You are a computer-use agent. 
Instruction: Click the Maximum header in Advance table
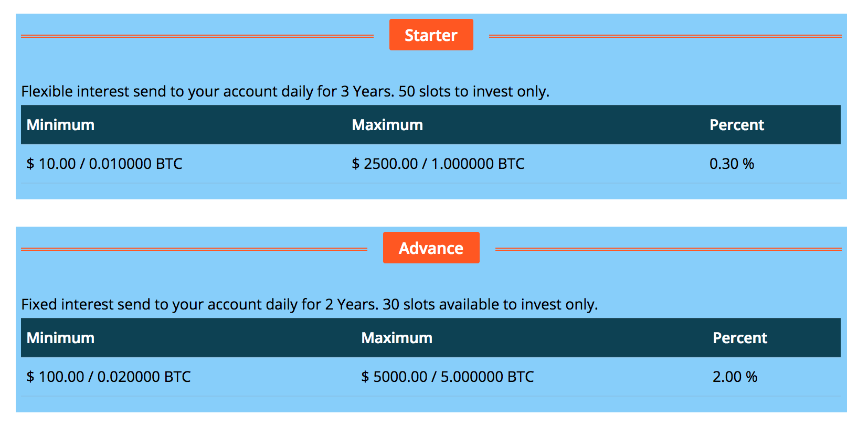click(397, 338)
